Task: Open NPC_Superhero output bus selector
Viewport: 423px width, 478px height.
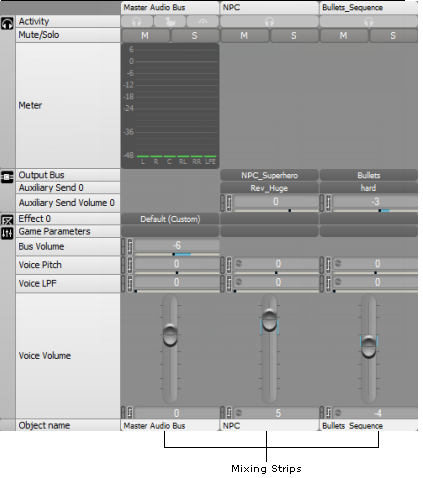Action: (x=269, y=175)
